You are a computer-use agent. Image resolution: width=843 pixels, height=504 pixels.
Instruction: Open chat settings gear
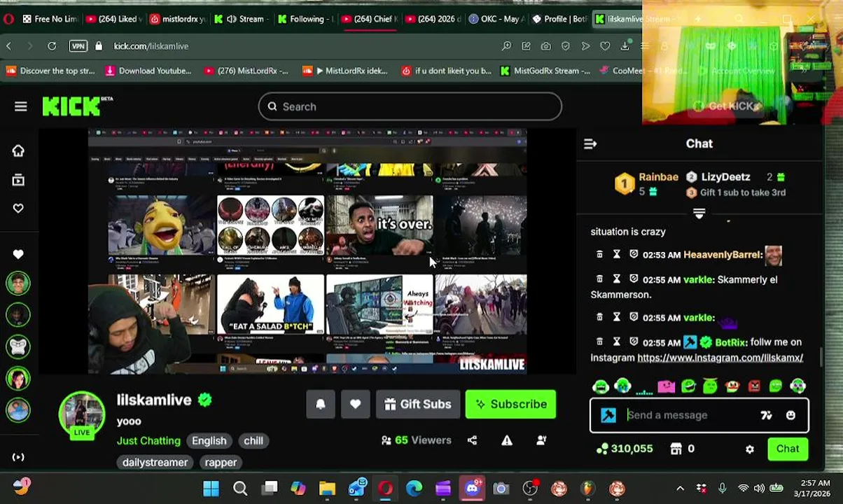[750, 449]
